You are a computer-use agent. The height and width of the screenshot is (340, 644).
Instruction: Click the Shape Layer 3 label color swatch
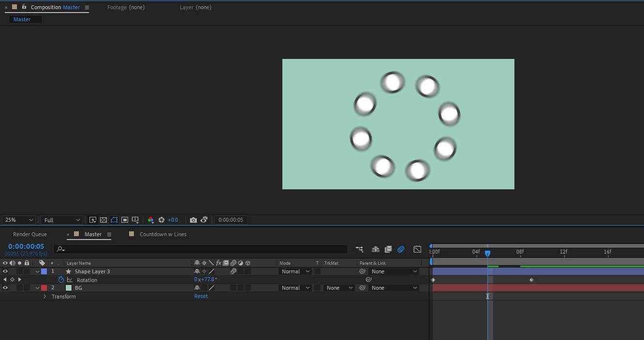pyautogui.click(x=44, y=271)
